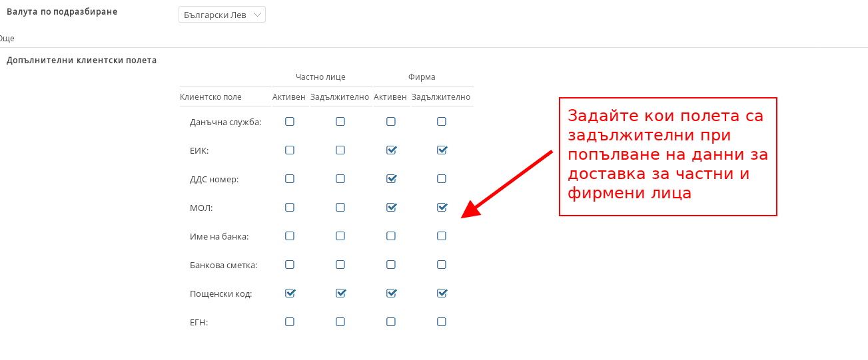868x360 pixels.
Task: Enable ЕГН Активен for Частно лице
Action: (x=290, y=322)
